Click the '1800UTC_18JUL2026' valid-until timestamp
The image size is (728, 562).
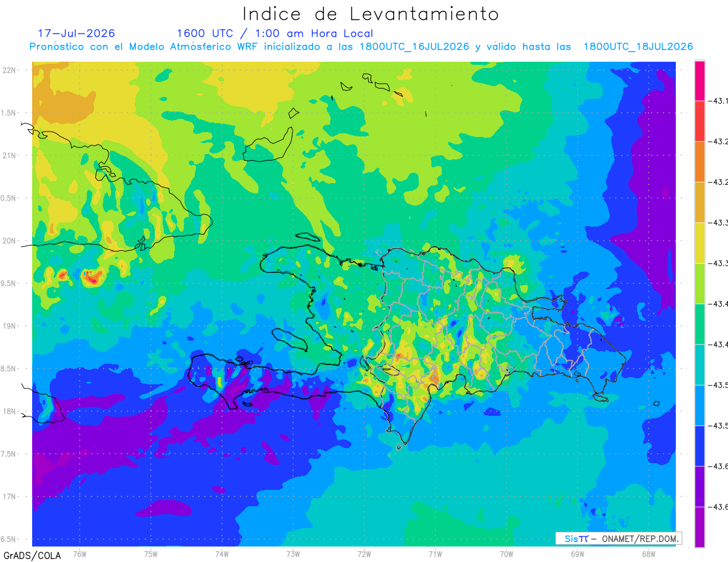pyautogui.click(x=638, y=47)
